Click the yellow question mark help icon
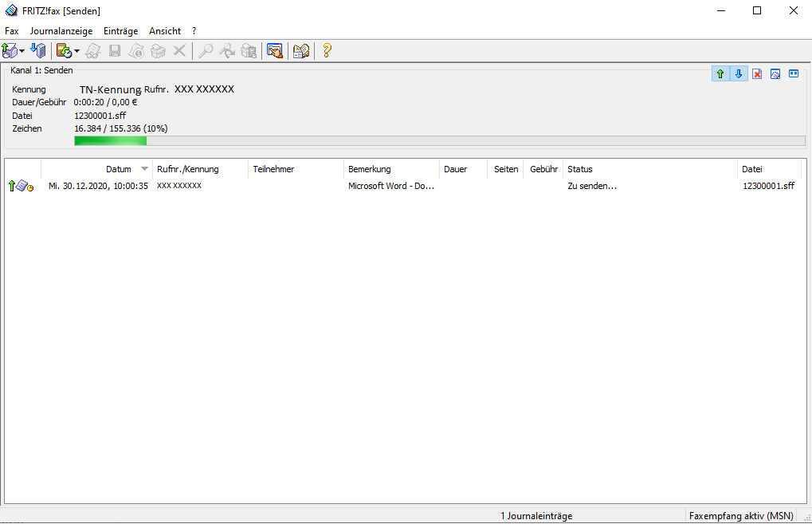 (x=326, y=51)
